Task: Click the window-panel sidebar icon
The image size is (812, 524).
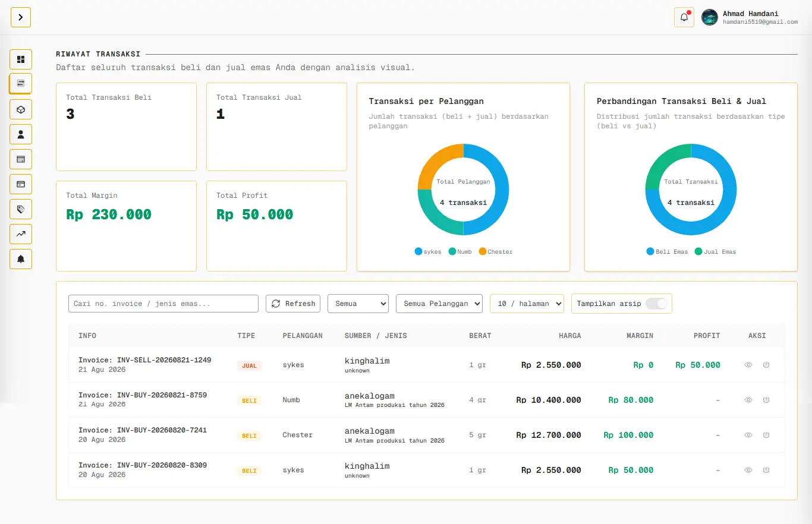Action: point(21,159)
